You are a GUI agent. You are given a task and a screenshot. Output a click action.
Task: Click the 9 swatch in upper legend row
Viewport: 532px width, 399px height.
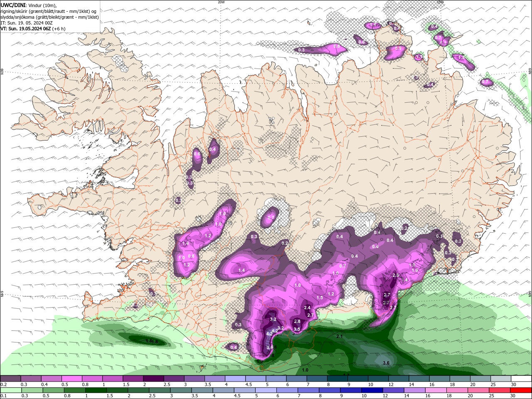357,379
